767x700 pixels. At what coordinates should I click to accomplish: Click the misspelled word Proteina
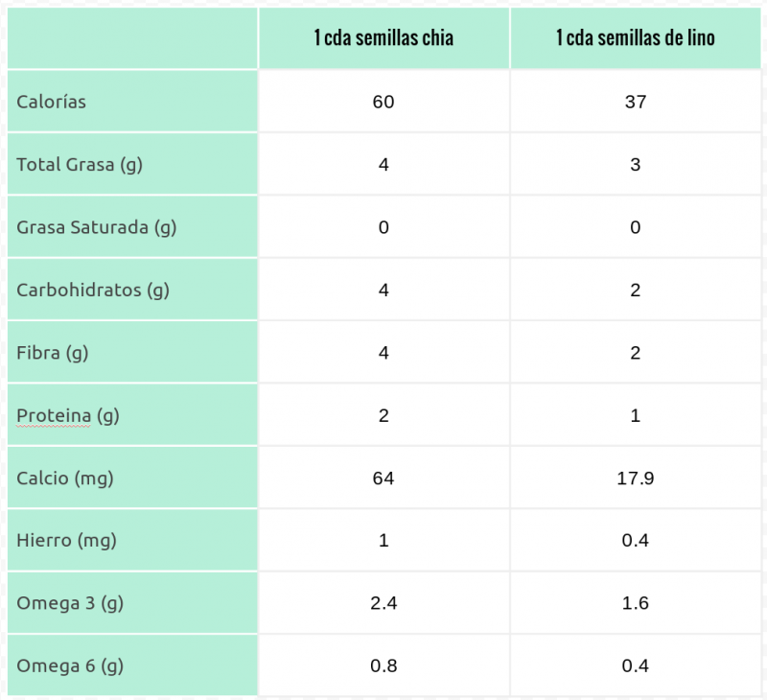(x=54, y=415)
